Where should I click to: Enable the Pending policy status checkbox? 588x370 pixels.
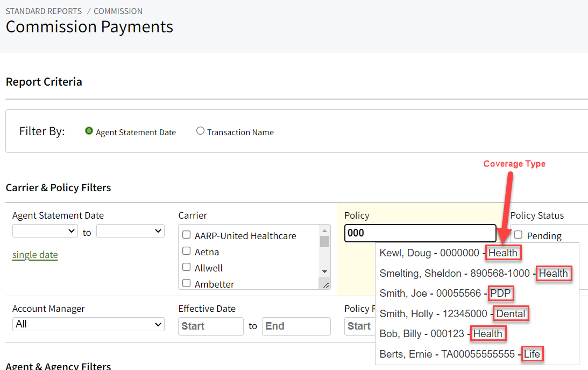518,235
